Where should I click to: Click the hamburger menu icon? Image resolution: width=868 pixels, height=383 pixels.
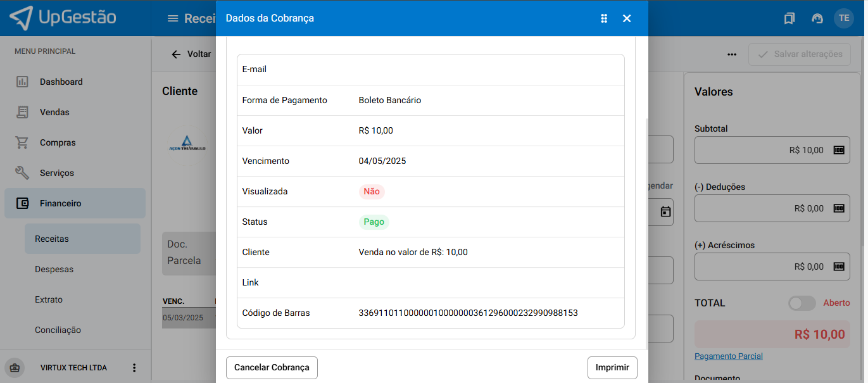click(x=173, y=18)
